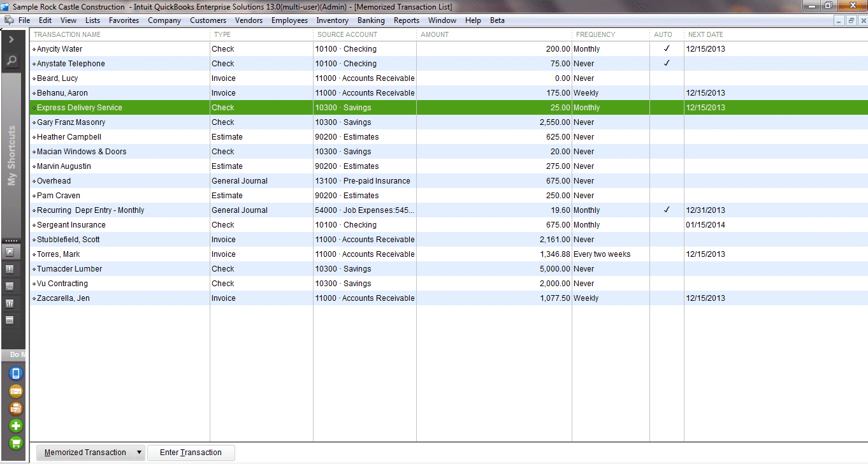Sort by the Frequency column header
The height and width of the screenshot is (464, 868).
point(611,34)
